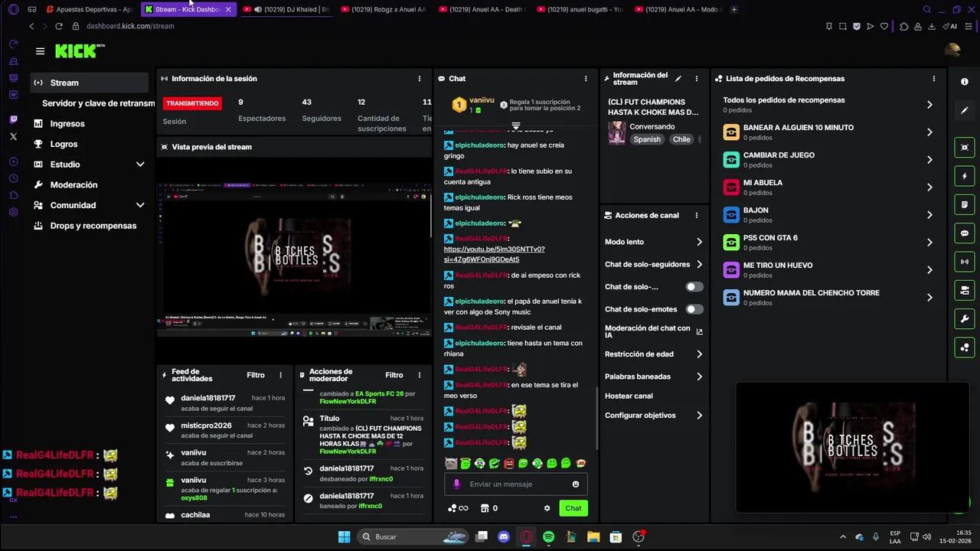980x551 pixels.
Task: Click the purple microphone icon in chat box
Action: 457,484
